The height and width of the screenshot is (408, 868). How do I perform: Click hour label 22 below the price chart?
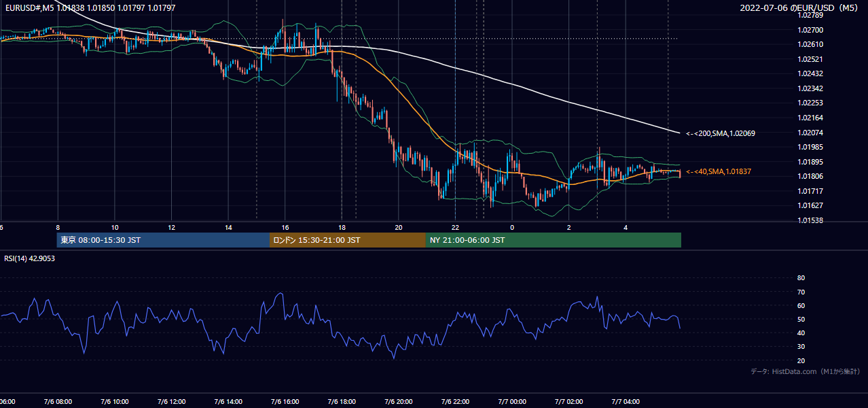(x=455, y=227)
